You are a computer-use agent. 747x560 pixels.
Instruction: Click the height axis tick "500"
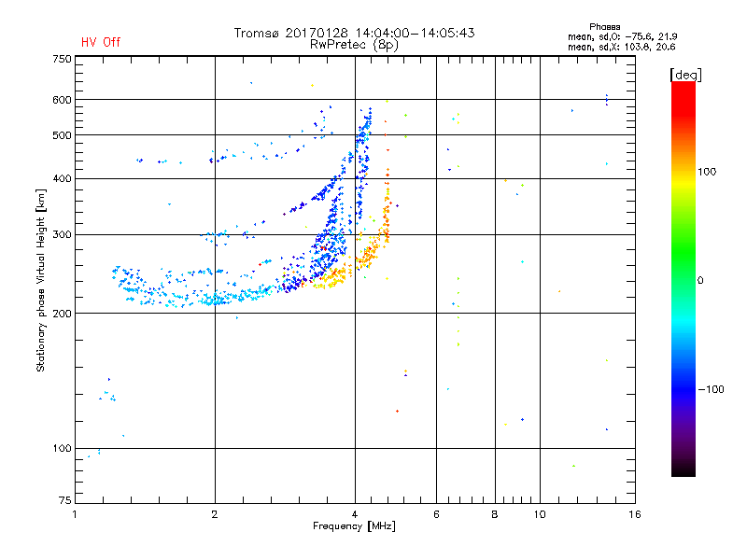point(62,135)
